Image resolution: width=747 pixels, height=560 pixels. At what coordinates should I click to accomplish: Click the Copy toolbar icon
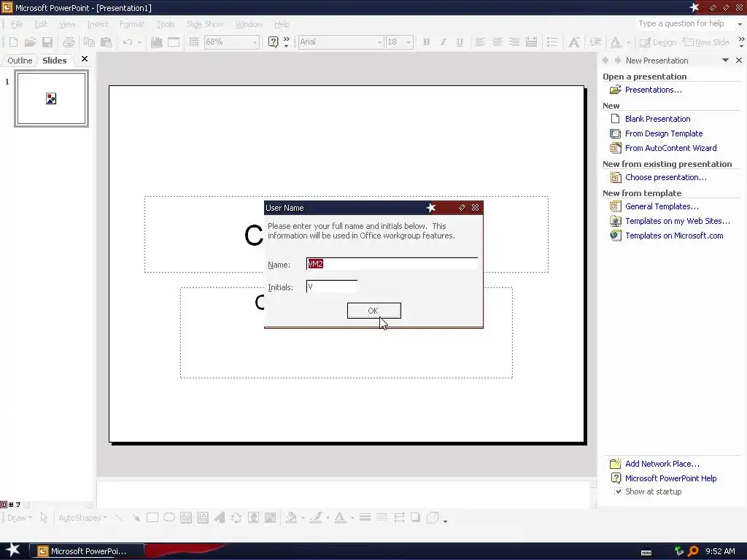pyautogui.click(x=89, y=42)
